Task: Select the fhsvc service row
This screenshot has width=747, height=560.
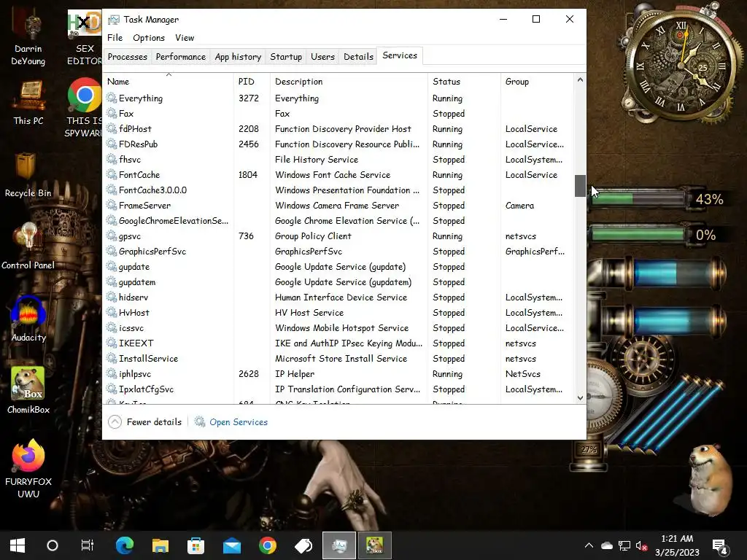Action: tap(338, 160)
